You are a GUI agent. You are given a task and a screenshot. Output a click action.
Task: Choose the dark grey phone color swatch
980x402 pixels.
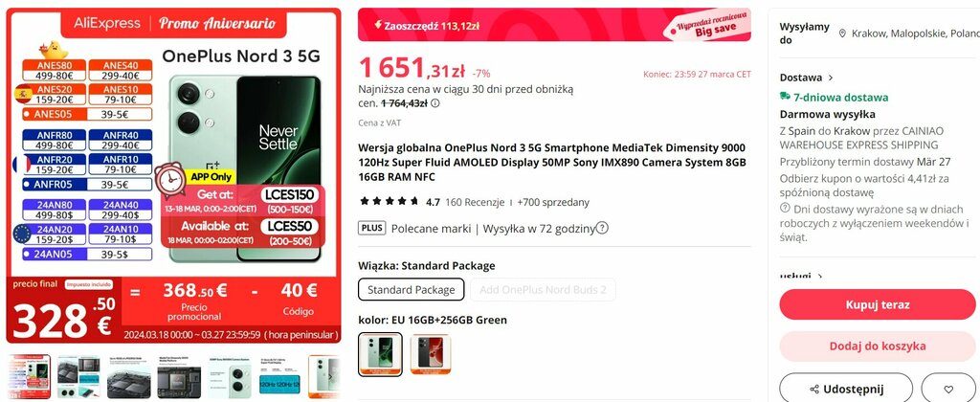[x=431, y=354]
